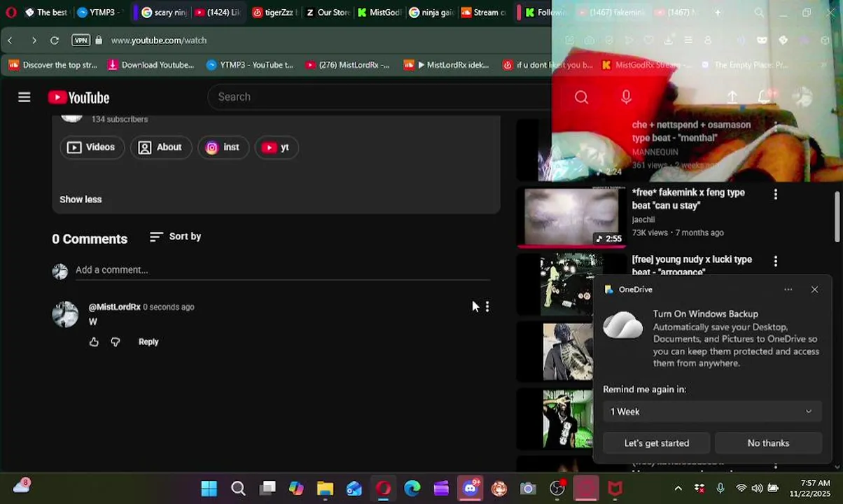Open Windows taskbar search

(238, 488)
